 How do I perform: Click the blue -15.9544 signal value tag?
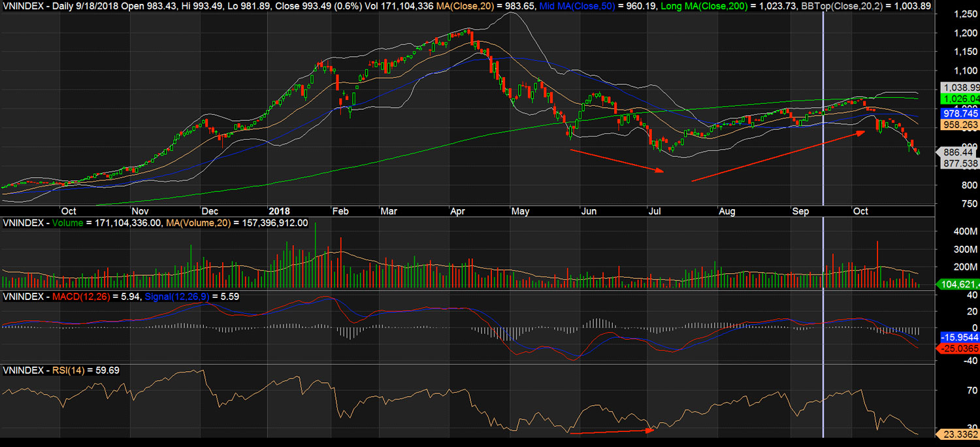tap(960, 337)
